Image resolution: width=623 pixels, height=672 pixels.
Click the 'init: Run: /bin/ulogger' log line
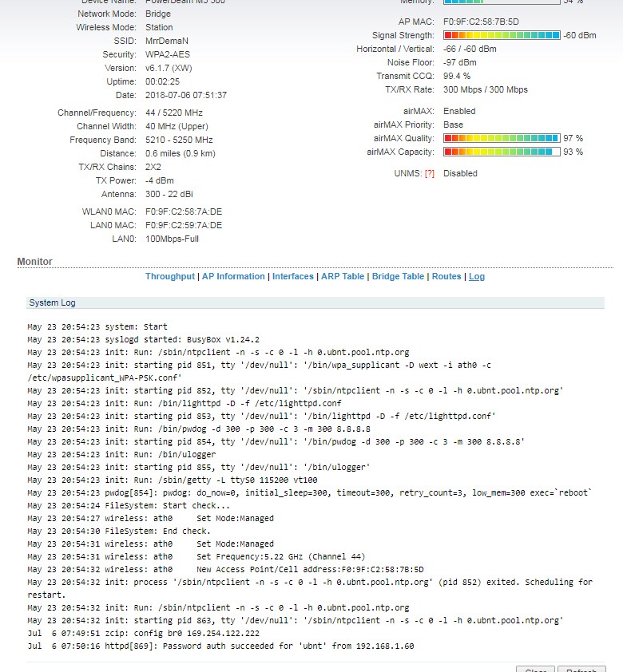pos(121,454)
